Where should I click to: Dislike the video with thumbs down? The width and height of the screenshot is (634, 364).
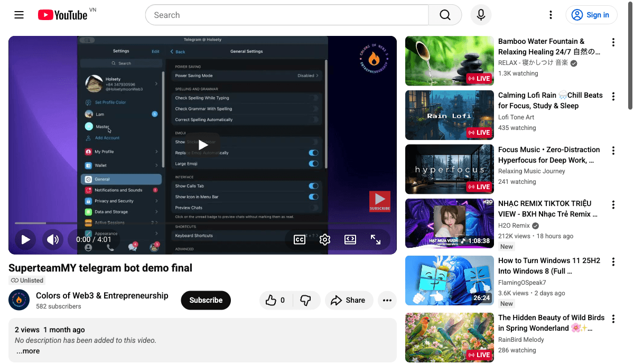pos(305,300)
